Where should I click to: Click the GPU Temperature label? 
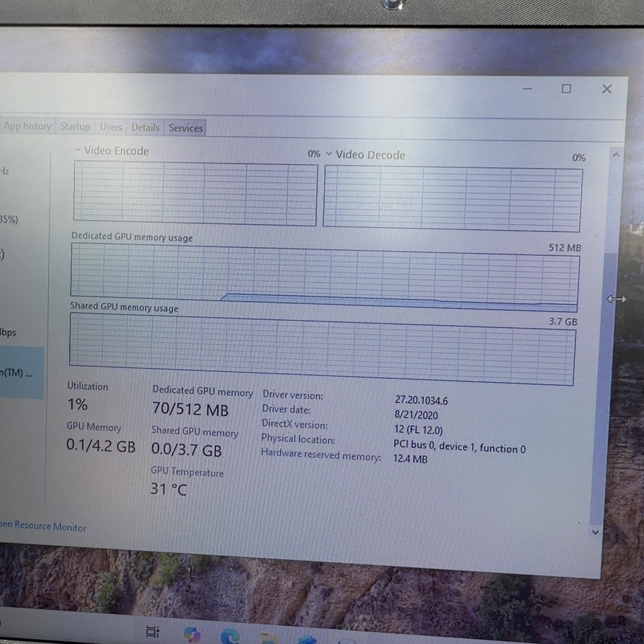tap(187, 472)
